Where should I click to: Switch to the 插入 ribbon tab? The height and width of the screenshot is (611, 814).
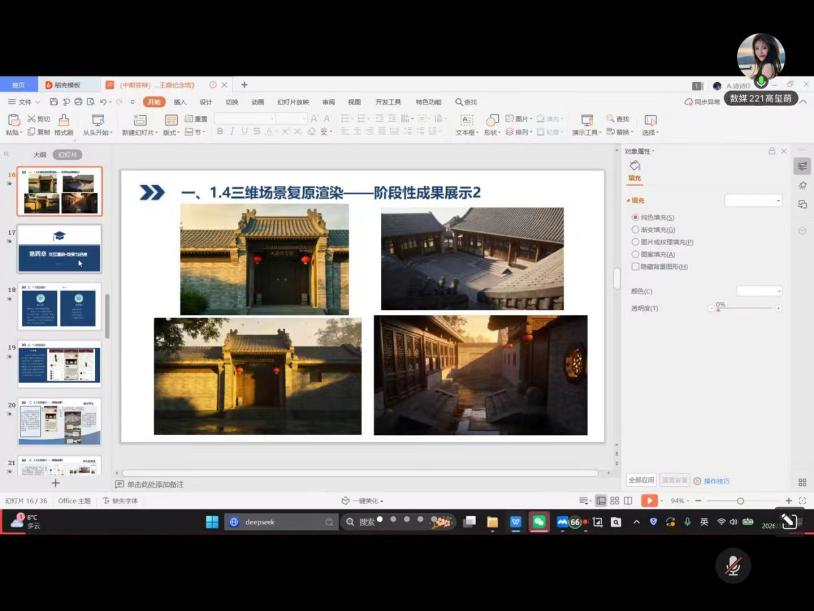[180, 102]
